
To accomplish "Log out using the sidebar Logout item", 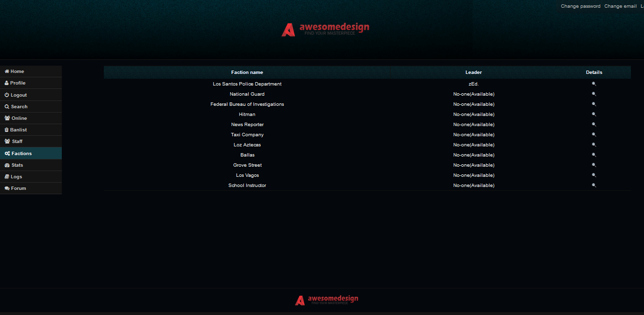I will (x=18, y=95).
